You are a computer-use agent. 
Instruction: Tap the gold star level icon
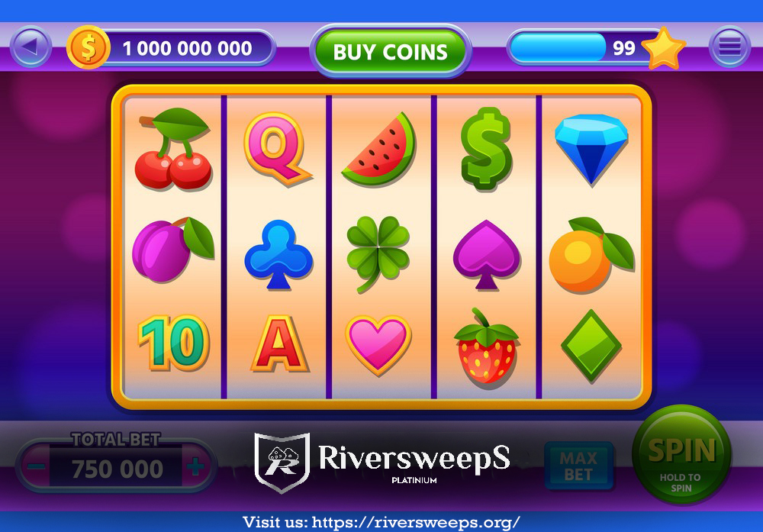pos(664,47)
